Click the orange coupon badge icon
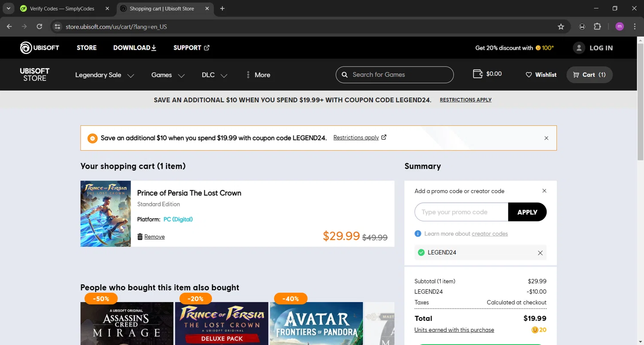This screenshot has width=644, height=345. coord(92,138)
